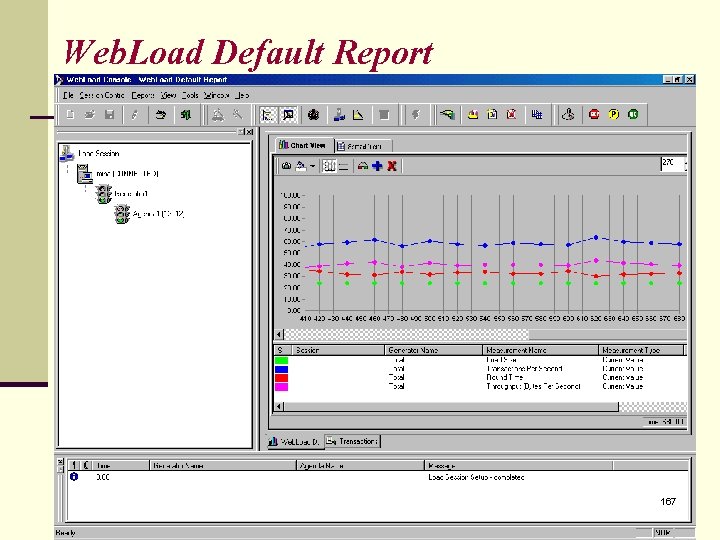Open the View menu

[169, 95]
